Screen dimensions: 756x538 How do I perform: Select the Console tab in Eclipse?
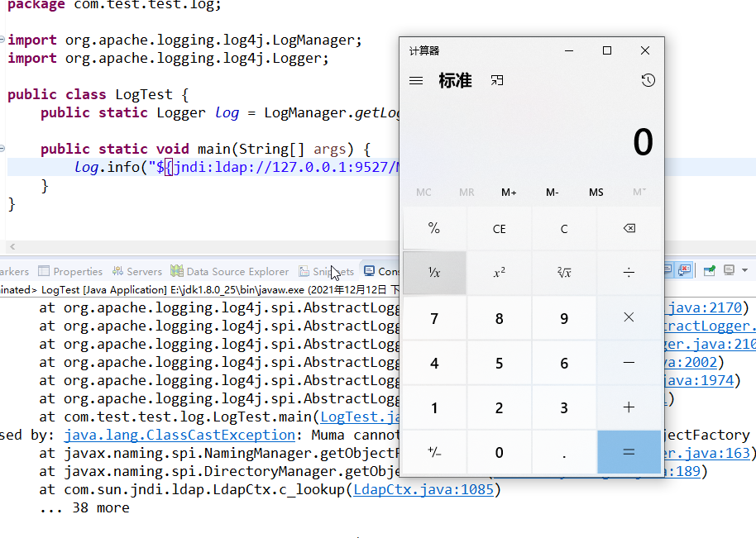click(x=382, y=271)
